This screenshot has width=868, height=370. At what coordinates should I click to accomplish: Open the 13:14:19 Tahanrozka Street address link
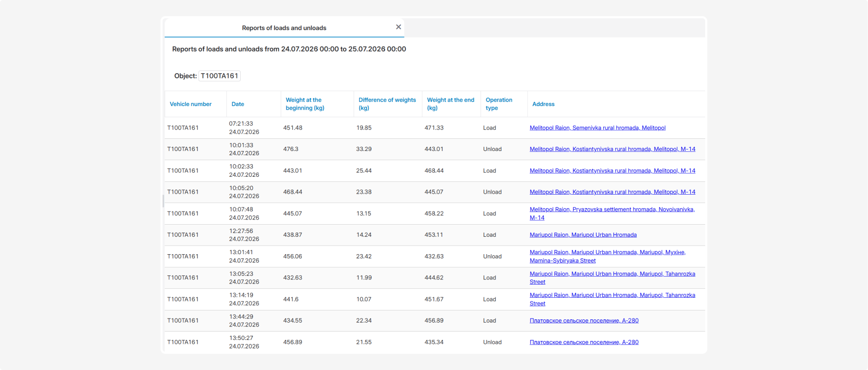pyautogui.click(x=612, y=299)
